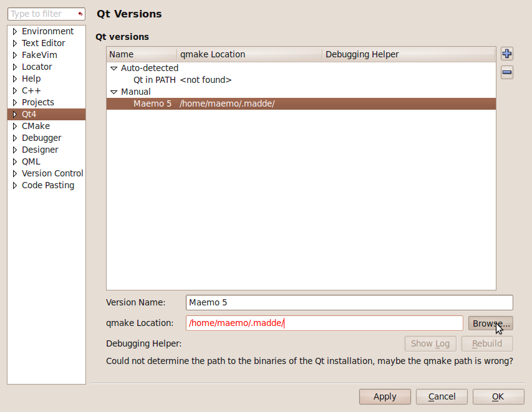The height and width of the screenshot is (412, 532).
Task: Select the Qt in PATH entry
Action: (154, 80)
